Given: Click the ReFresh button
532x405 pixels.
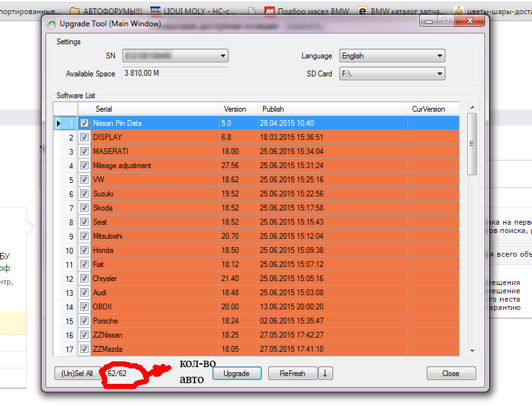Looking at the screenshot, I should pyautogui.click(x=293, y=374).
